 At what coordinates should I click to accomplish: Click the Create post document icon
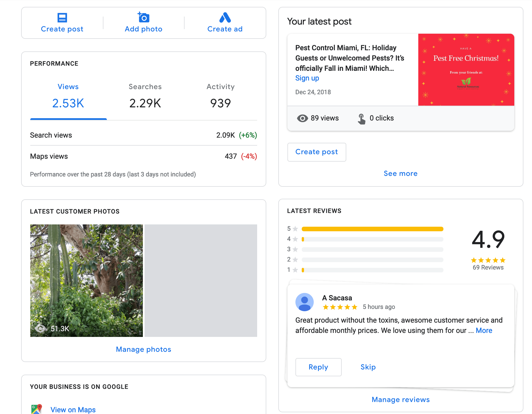(x=62, y=18)
